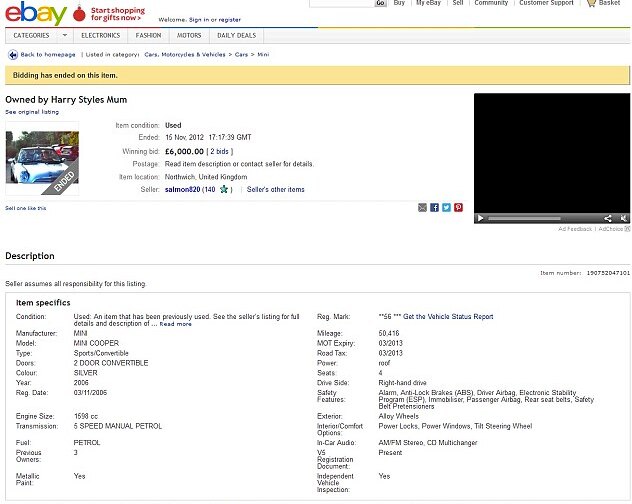Click the Alloy Wheels exterior value
The image size is (632, 504).
pos(399,416)
